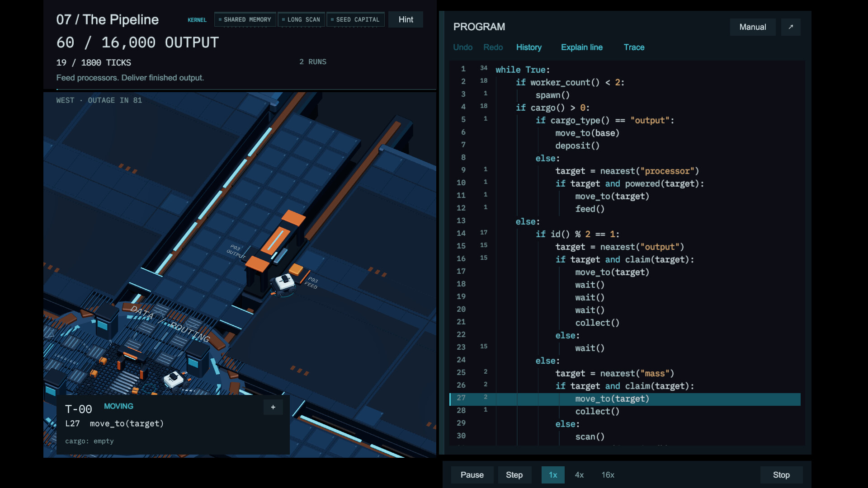Click the '2 RUNS' counter
This screenshot has height=488, width=868.
[313, 62]
